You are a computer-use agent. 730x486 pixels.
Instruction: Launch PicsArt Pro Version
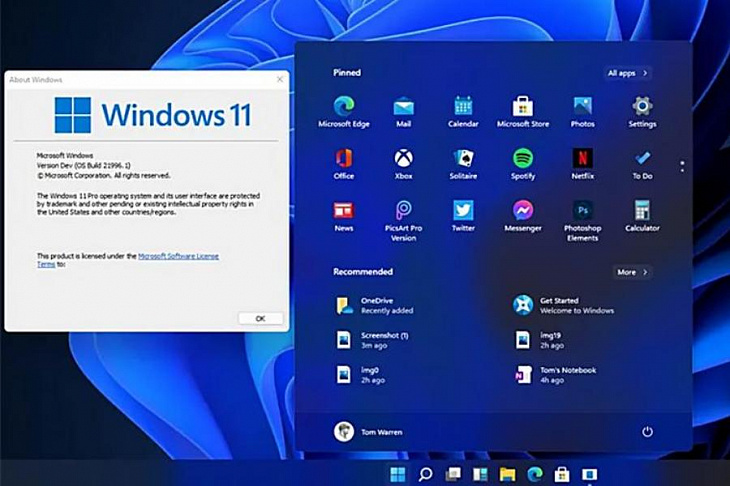(x=403, y=221)
